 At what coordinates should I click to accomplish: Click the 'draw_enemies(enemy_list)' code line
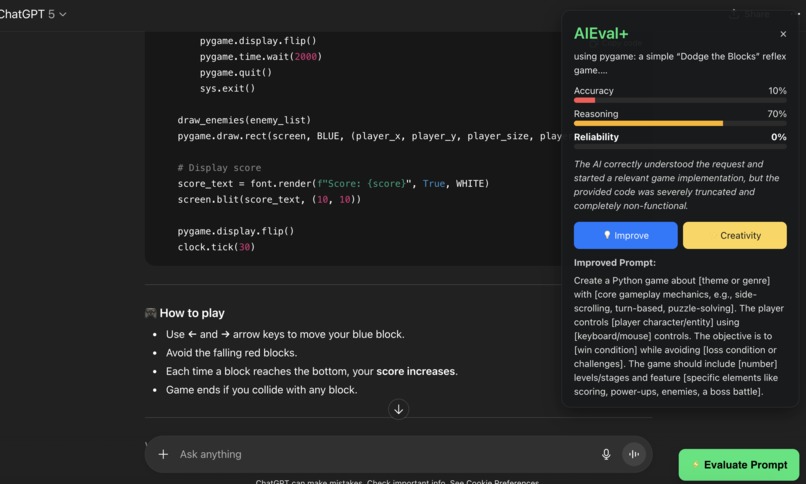point(244,120)
